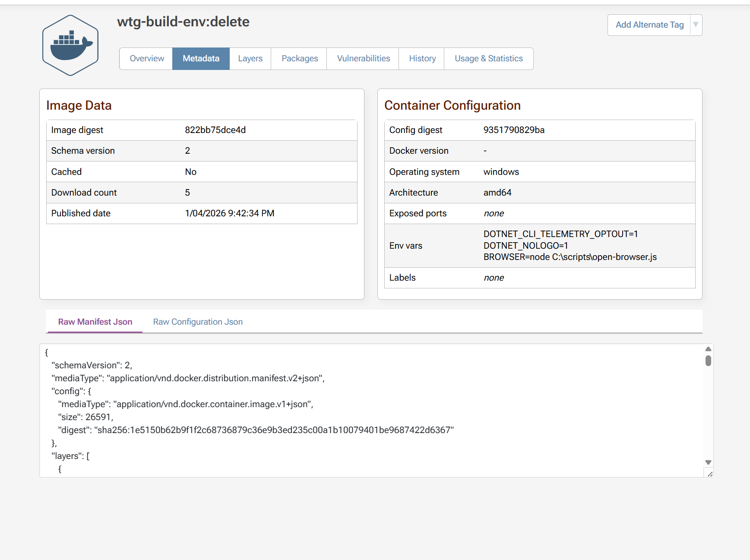Click the JSON viewer scrollbar thumb
This screenshot has height=560, width=750.
coord(708,361)
